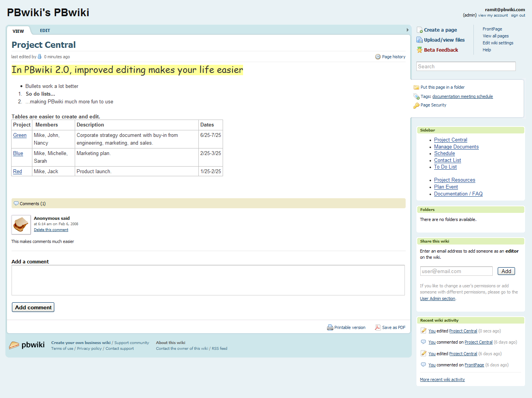Click the Page history clock icon
This screenshot has height=398, width=532.
[x=378, y=57]
